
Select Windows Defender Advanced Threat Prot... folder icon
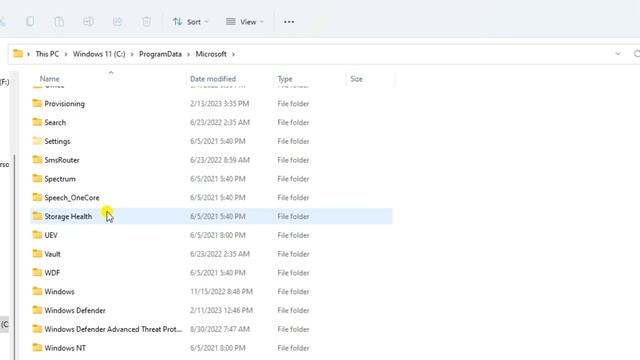pyautogui.click(x=37, y=329)
